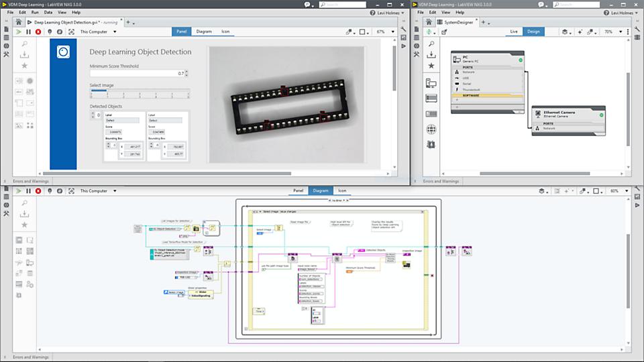Select Panel tab in bottom window
The height and width of the screenshot is (362, 644).
pos(298,190)
